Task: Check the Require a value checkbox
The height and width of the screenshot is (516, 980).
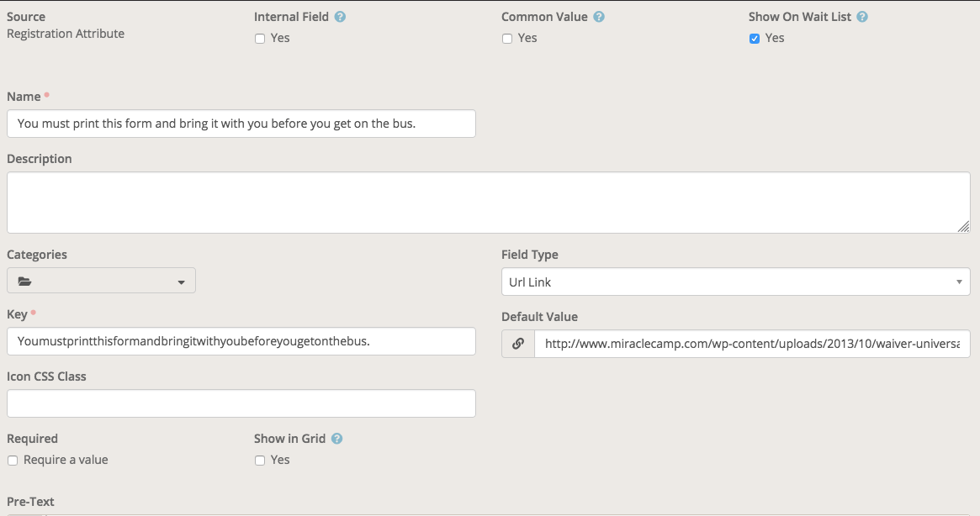Action: click(x=13, y=460)
